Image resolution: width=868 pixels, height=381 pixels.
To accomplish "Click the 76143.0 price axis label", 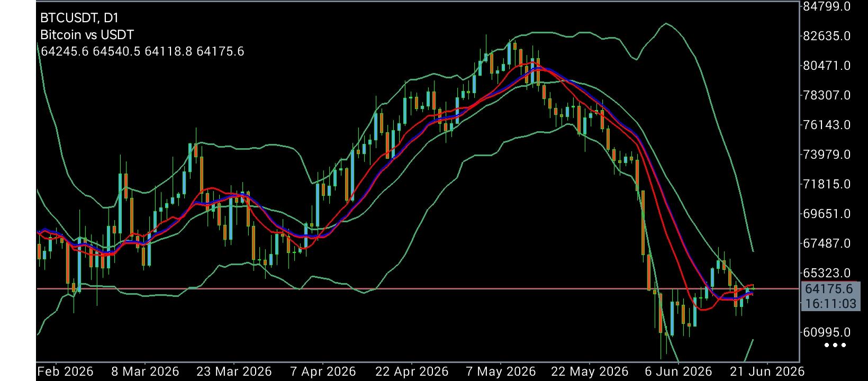I will pyautogui.click(x=827, y=125).
